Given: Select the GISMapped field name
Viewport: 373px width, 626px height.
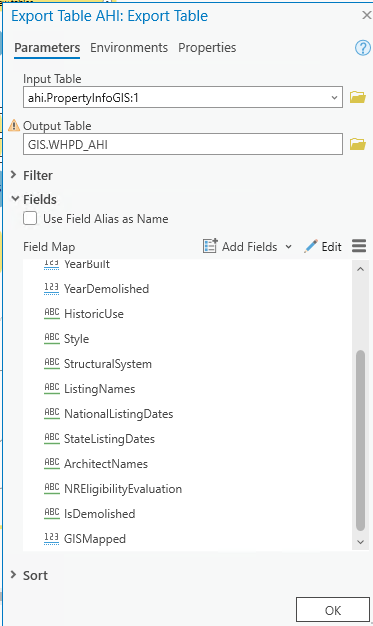Looking at the screenshot, I should pos(95,539).
